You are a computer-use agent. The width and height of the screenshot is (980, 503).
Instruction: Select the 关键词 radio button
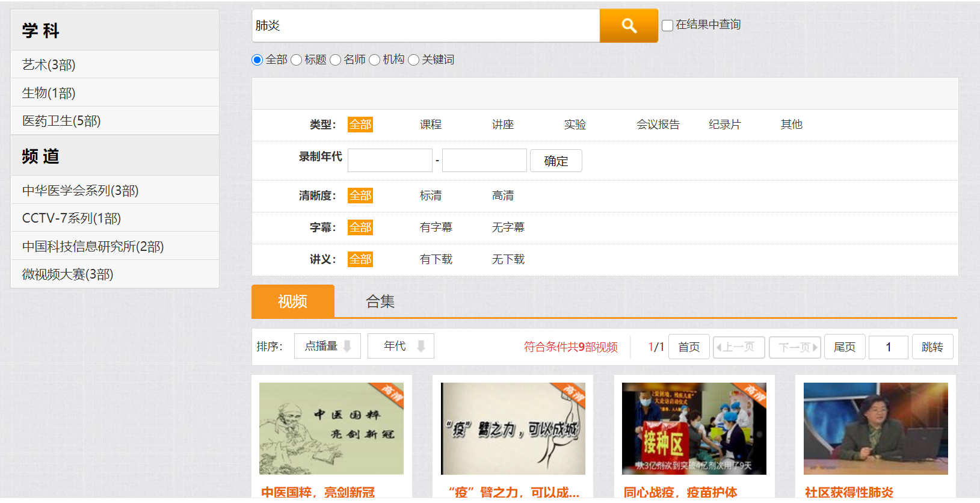(414, 60)
